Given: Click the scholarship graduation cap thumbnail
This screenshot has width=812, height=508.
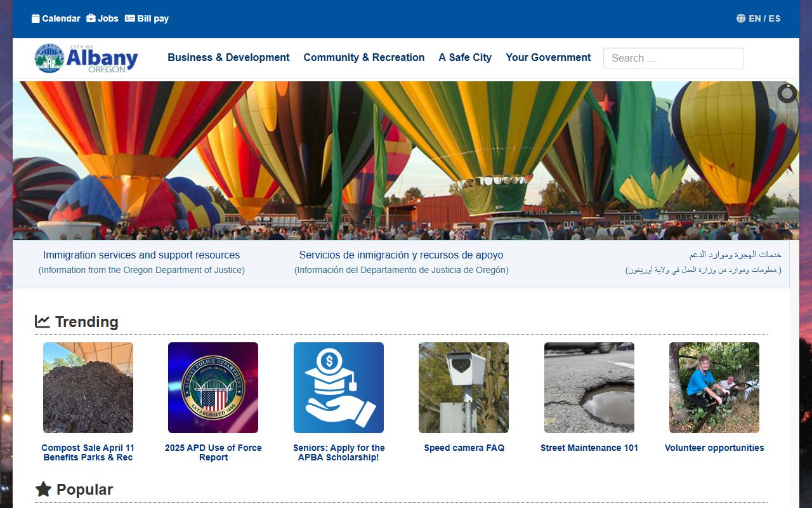Looking at the screenshot, I should (x=339, y=388).
